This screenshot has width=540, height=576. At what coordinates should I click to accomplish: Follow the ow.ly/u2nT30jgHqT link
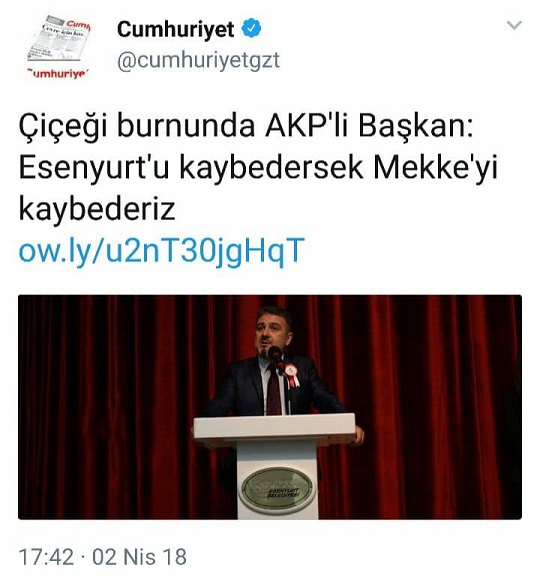click(162, 251)
